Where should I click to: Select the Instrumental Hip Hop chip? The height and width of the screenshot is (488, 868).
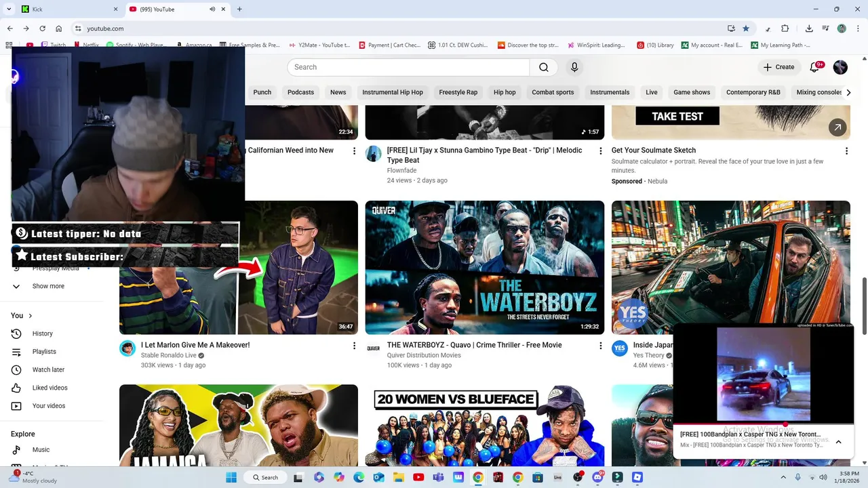pos(393,92)
